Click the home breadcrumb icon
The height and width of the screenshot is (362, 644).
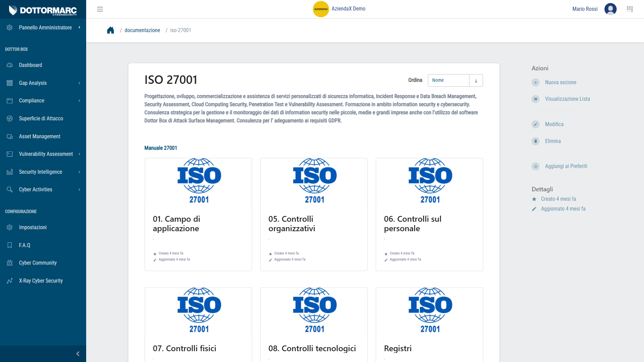(x=110, y=30)
